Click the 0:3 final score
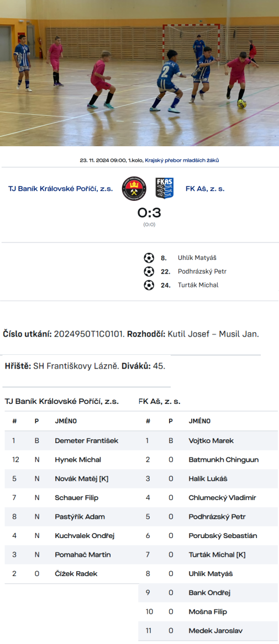Image resolution: width=279 pixels, height=644 pixels. 149,213
